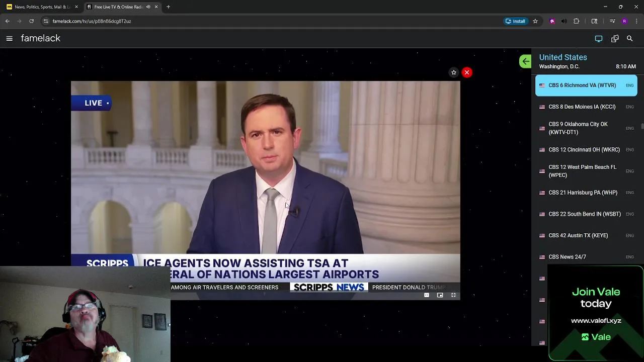The width and height of the screenshot is (644, 362).
Task: Open Chrome three-dot menu
Action: pos(637,21)
